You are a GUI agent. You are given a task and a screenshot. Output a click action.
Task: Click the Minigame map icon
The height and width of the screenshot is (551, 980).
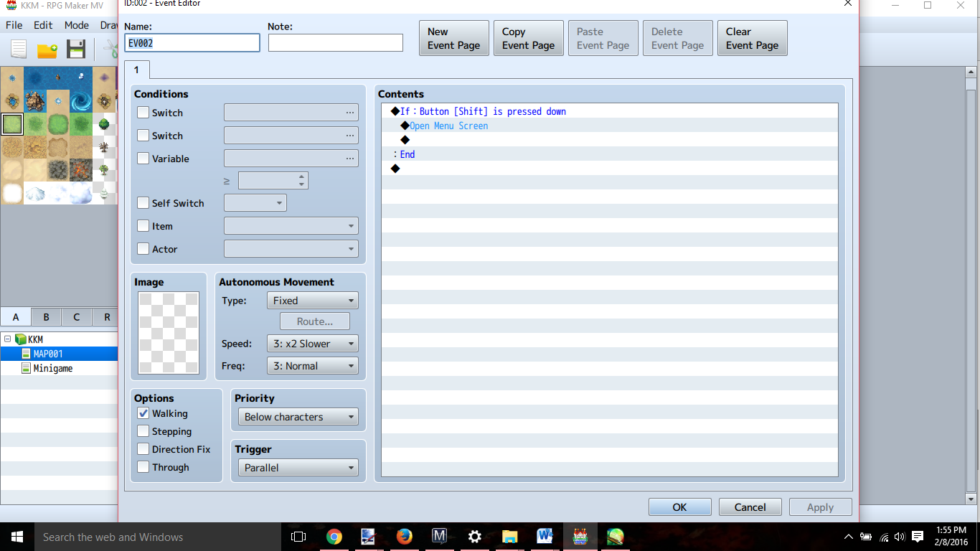27,368
